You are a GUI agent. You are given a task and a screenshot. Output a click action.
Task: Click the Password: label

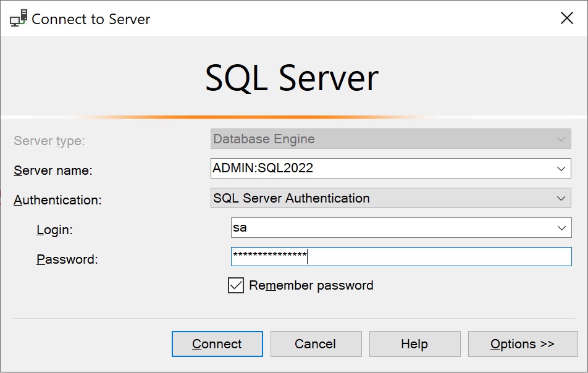(67, 259)
